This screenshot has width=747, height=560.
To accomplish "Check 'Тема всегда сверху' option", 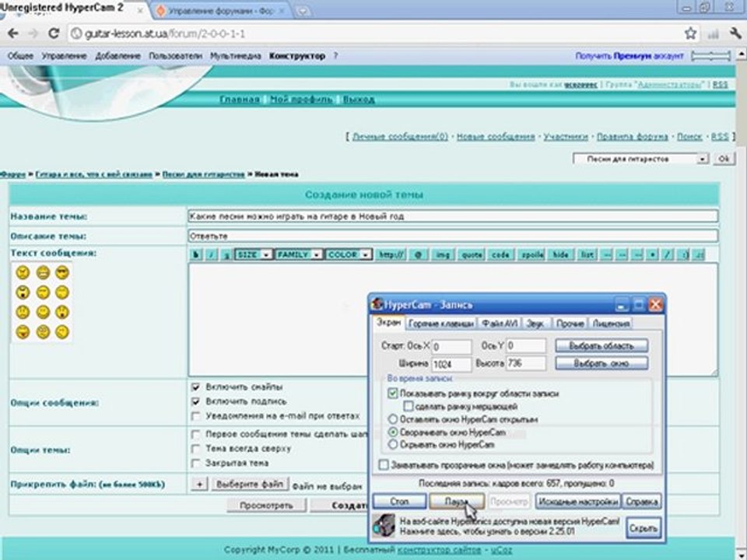I will pyautogui.click(x=195, y=449).
